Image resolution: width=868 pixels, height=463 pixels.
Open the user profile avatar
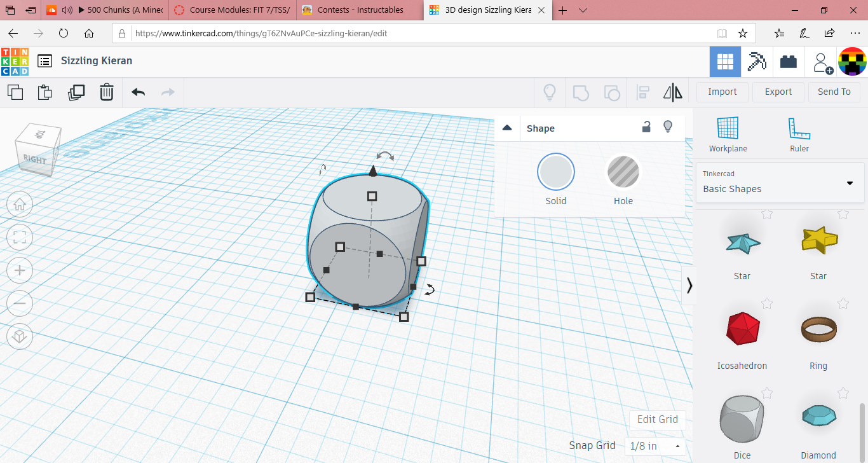tap(852, 62)
